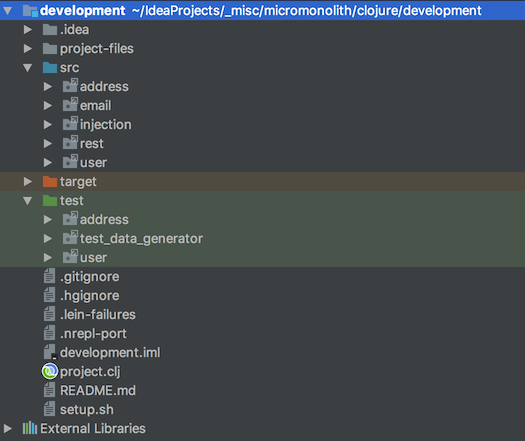The height and width of the screenshot is (441, 525).
Task: Collapse the test folder arrow
Action: 28,201
